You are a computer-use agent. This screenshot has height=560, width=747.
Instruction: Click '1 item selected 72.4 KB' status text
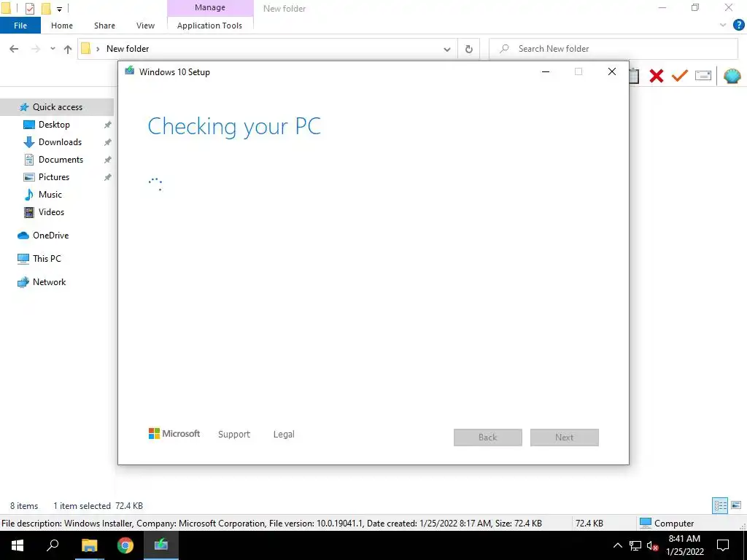coord(98,506)
